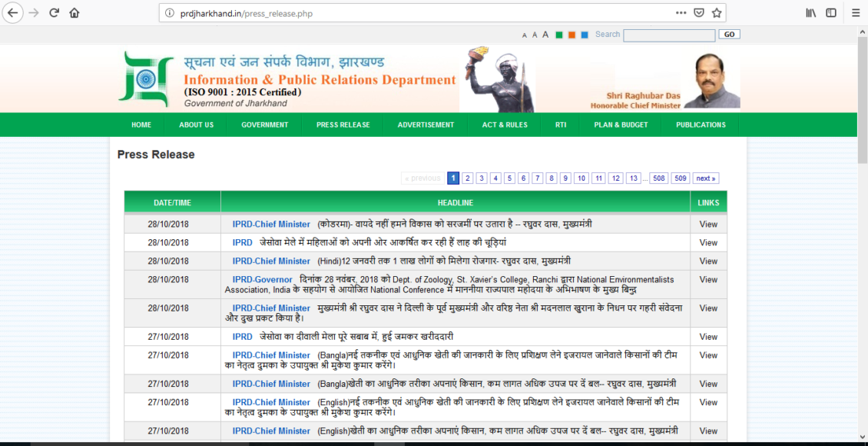Click the site search input field
868x446 pixels.
click(x=668, y=35)
